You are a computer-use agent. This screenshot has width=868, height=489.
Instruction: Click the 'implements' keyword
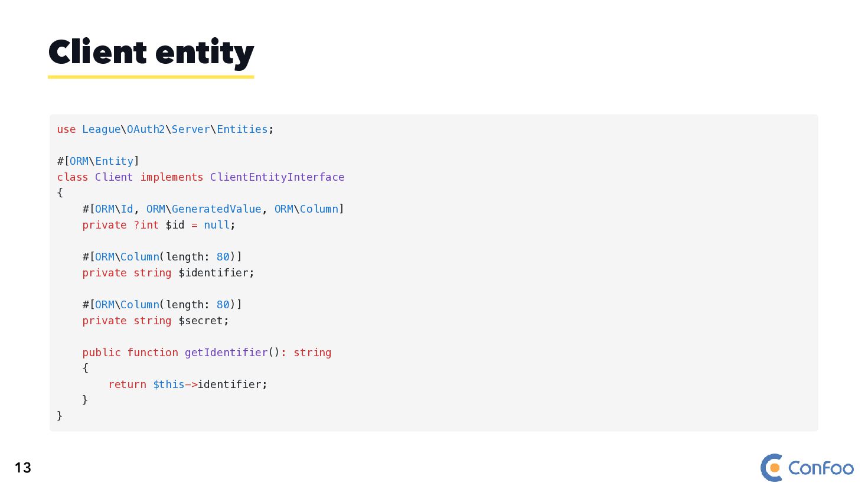click(x=171, y=177)
